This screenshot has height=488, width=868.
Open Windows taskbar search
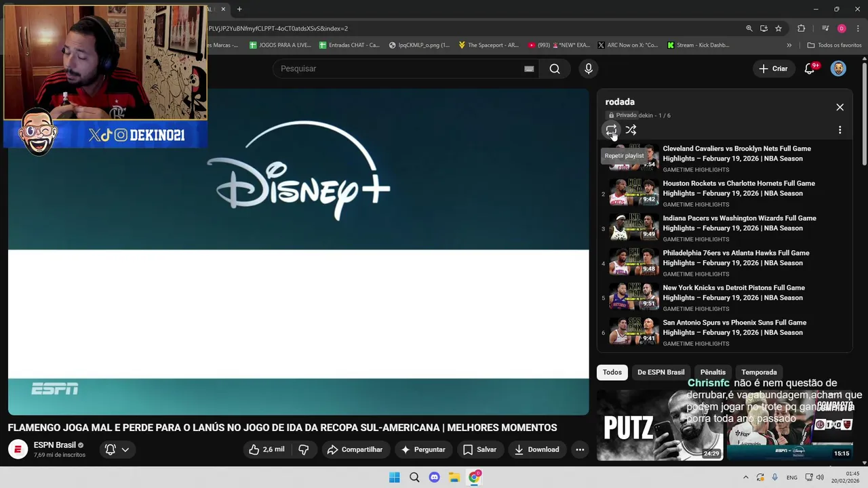[414, 477]
